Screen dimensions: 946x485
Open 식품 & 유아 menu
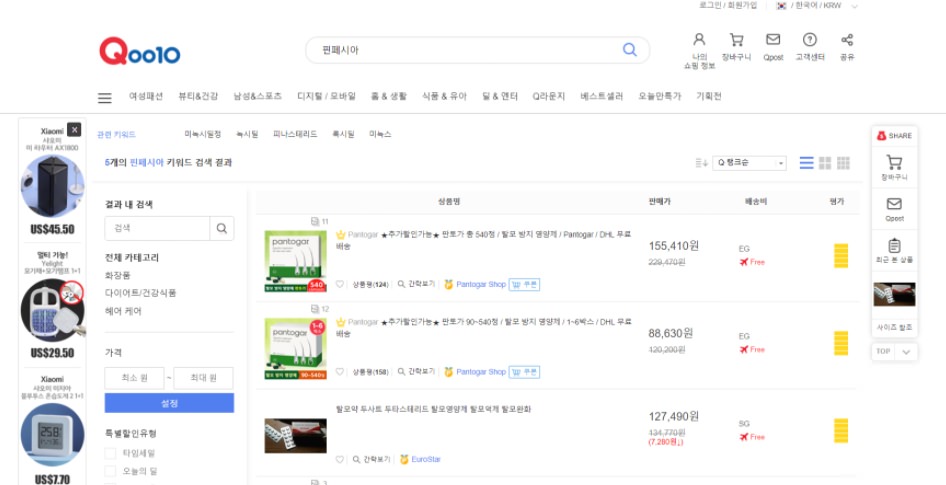pos(445,96)
